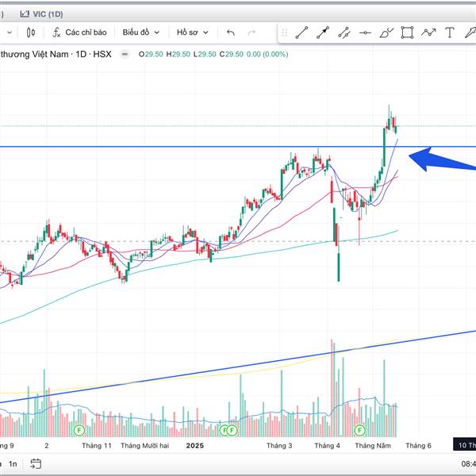The height and width of the screenshot is (476, 476).
Task: Click the symbol title ending in HSX
Action: pos(56,54)
